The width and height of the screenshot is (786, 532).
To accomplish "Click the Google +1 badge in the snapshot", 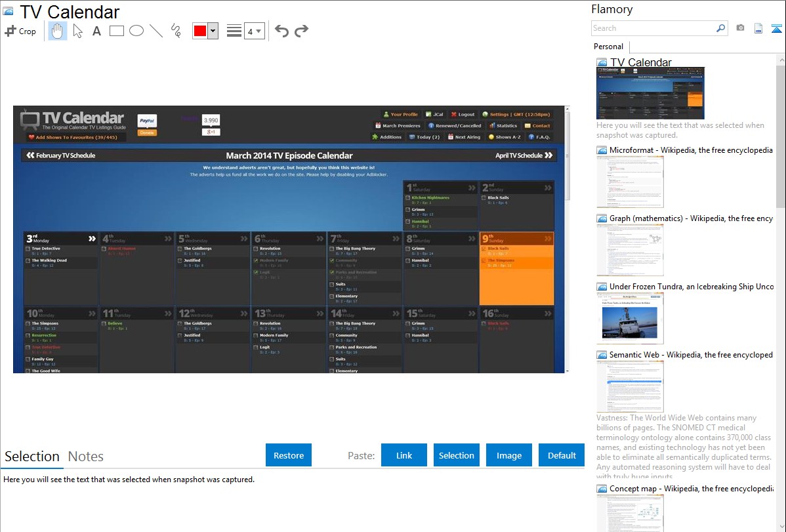I will [x=211, y=132].
